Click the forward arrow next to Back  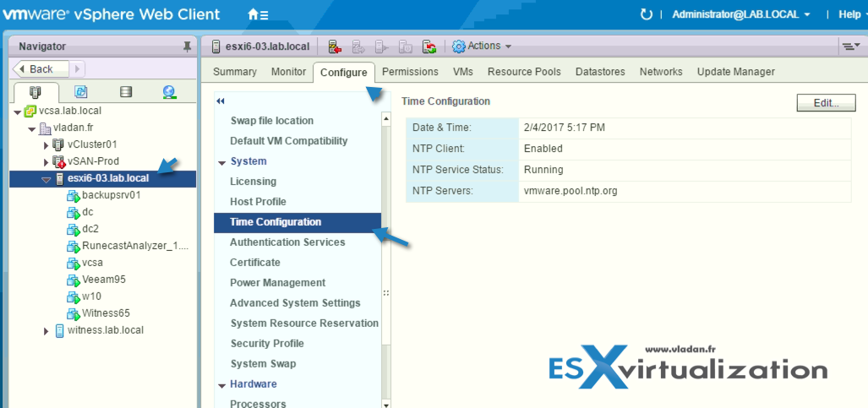click(x=78, y=69)
